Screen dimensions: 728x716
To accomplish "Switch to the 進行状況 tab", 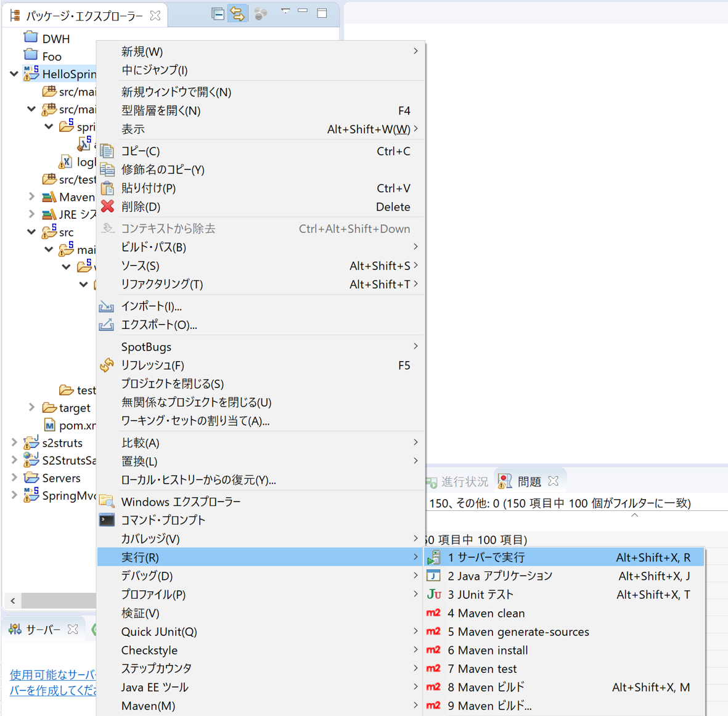I will click(x=457, y=482).
